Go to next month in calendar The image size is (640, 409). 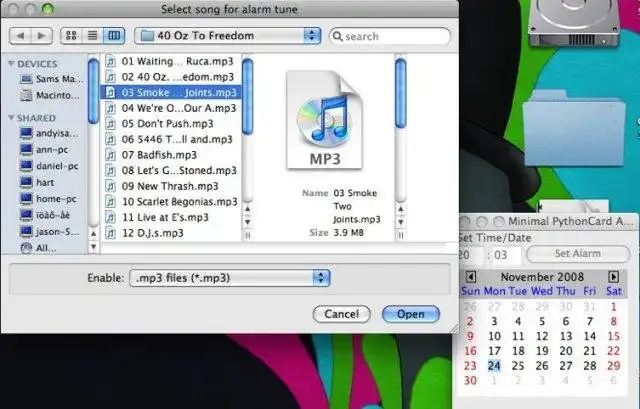tap(613, 277)
